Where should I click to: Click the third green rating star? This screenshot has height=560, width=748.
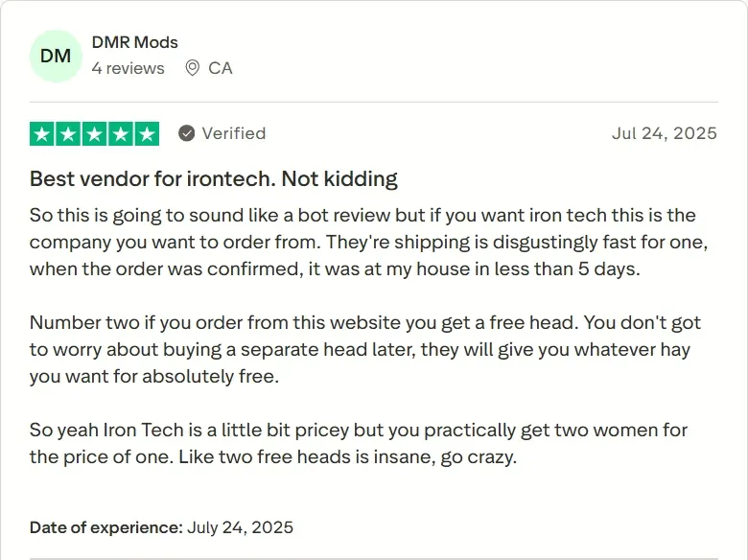coord(94,134)
